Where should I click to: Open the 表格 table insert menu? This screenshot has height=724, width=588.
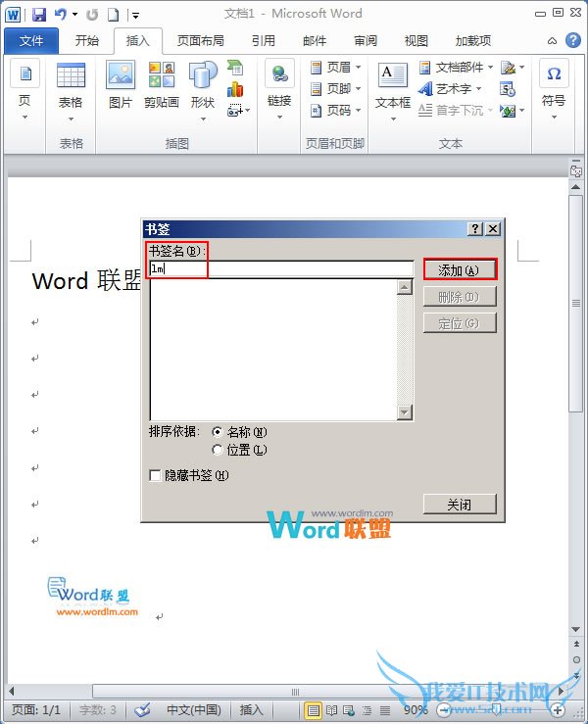pos(71,92)
